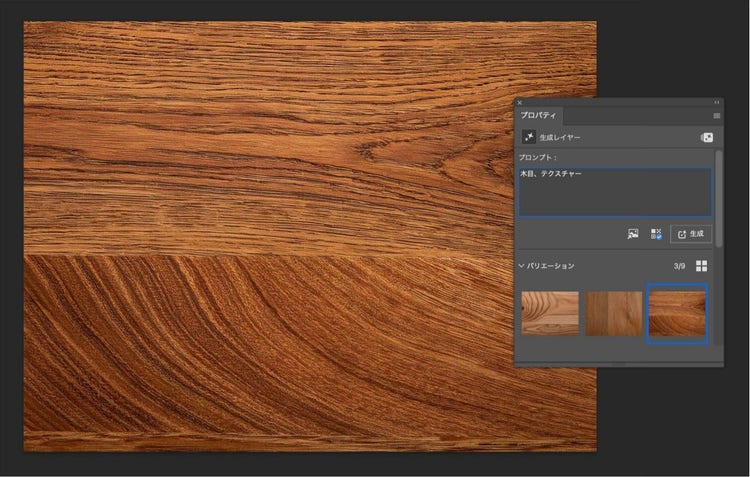This screenshot has width=750, height=477.
Task: Select the first light wood variation thumbnail
Action: pyautogui.click(x=550, y=313)
